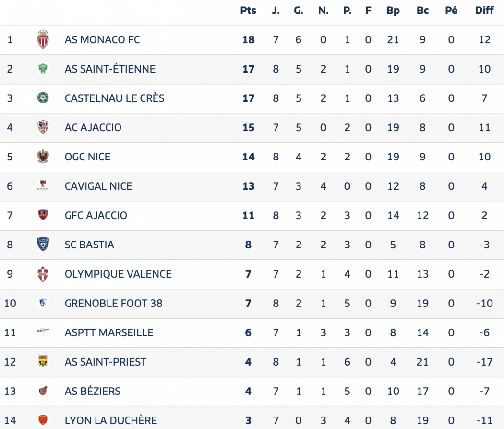Image resolution: width=504 pixels, height=429 pixels.
Task: Open the ASPTT MARSEILLE team link
Action: 109,332
